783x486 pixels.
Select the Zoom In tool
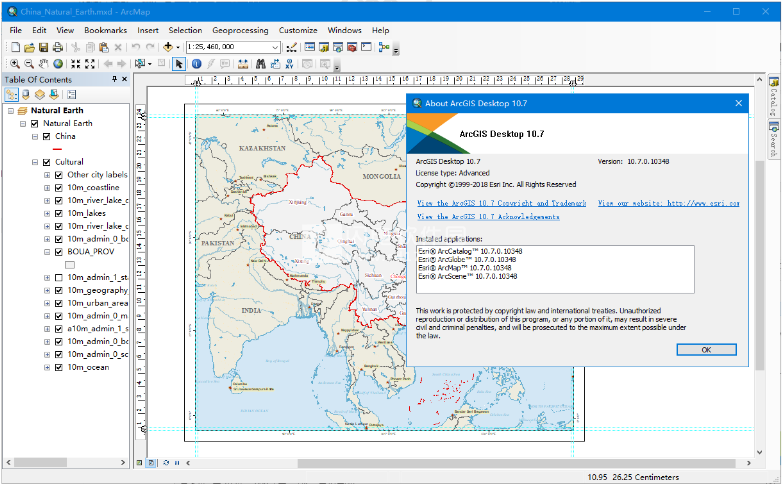pos(15,63)
